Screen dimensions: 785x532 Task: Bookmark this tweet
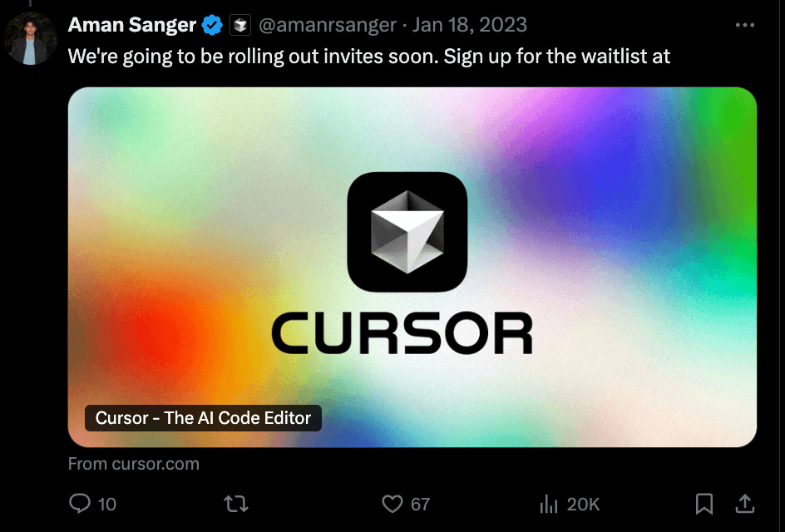click(x=704, y=504)
